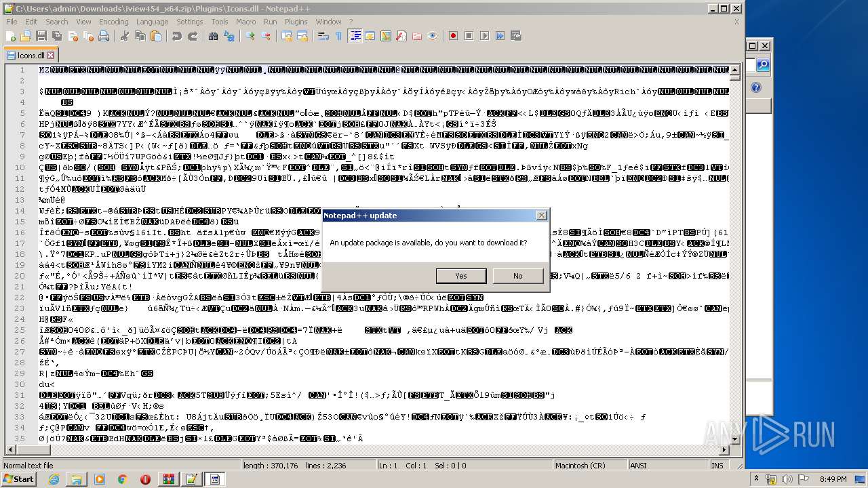Click the Macintosh (CR) line ending status field
This screenshot has width=868, height=488.
pos(590,466)
